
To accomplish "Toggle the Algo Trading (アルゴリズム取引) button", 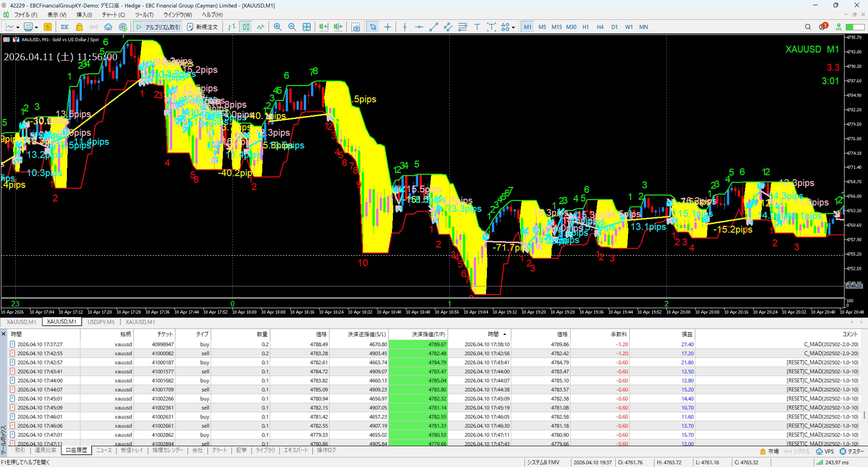I will click(x=158, y=27).
